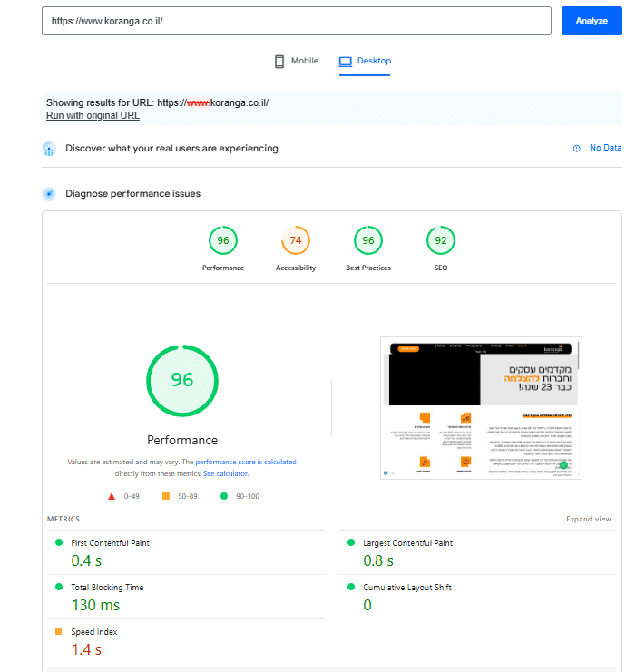Click green circle 90–100 legend icon

pyautogui.click(x=224, y=496)
